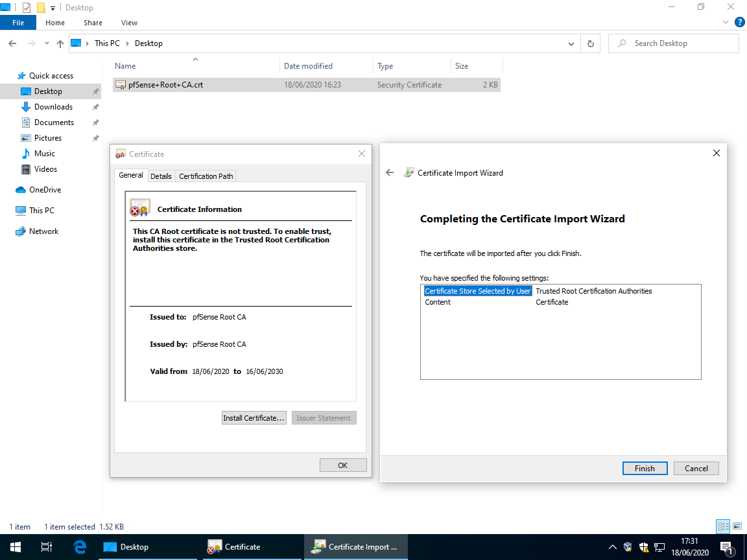
Task: Open Customize Quick Access Toolbar dropdown
Action: 53,8
